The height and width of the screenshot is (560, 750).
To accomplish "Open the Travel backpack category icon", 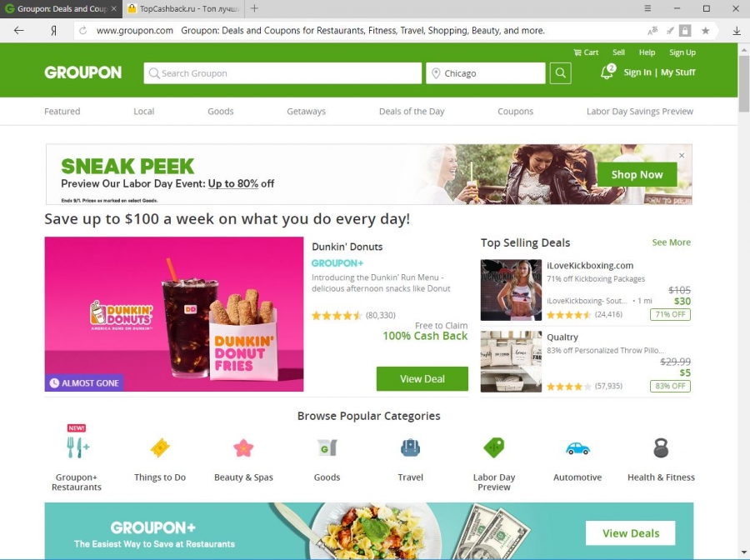I will click(410, 448).
